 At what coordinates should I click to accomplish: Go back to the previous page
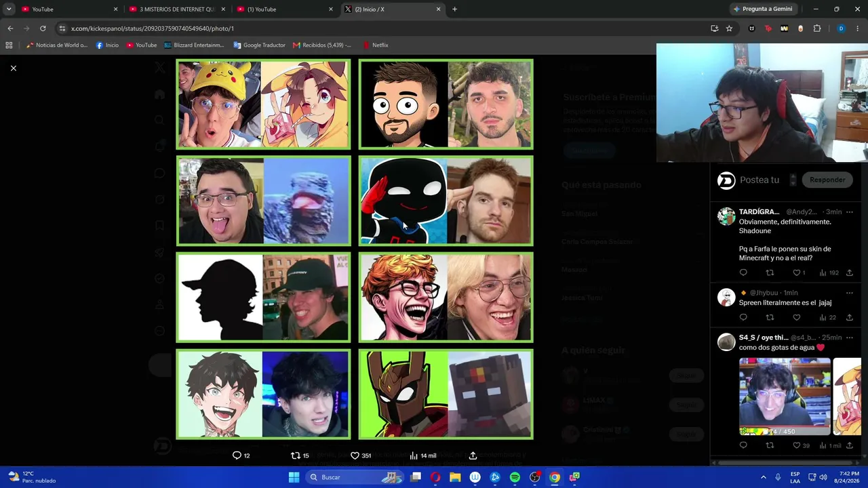pyautogui.click(x=10, y=28)
